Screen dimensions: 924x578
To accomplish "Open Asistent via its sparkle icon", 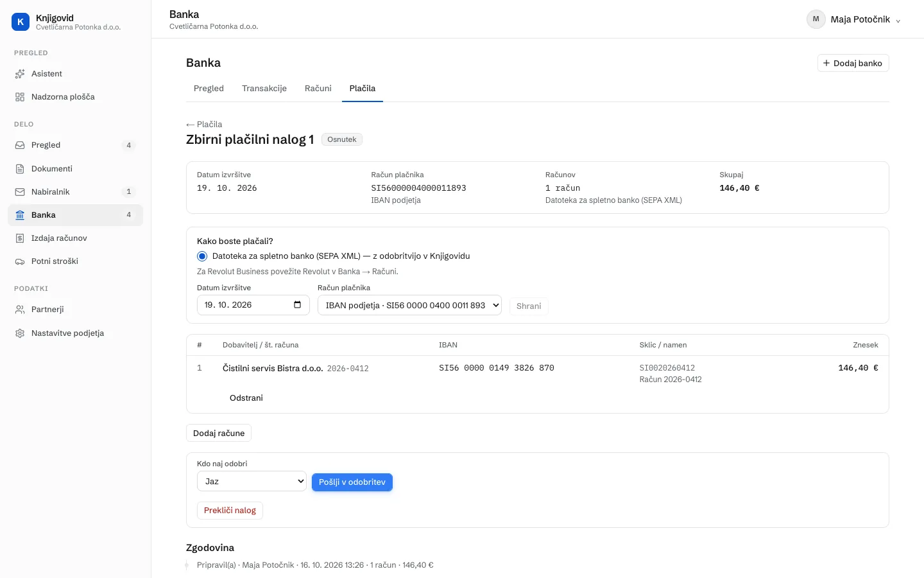I will [x=20, y=74].
